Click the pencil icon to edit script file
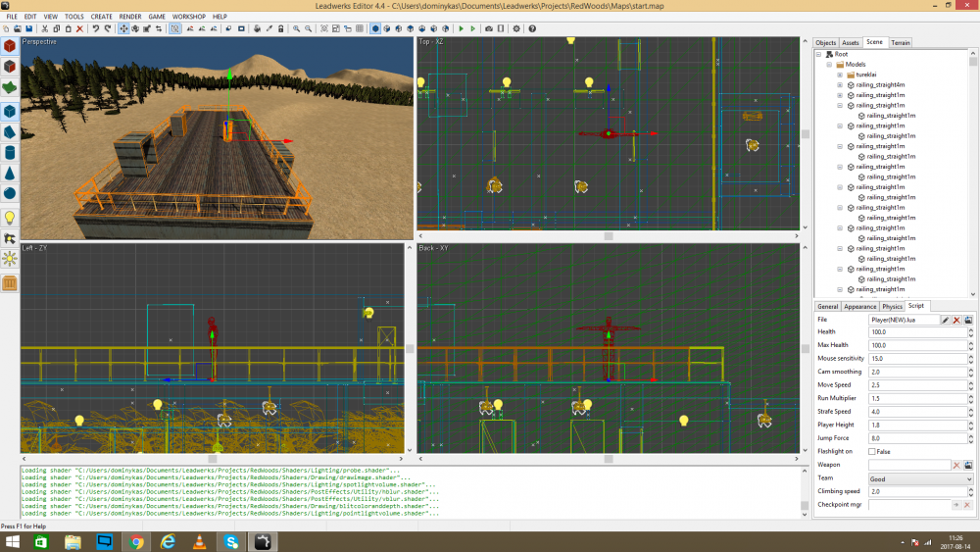The width and height of the screenshot is (980, 552). coord(946,320)
